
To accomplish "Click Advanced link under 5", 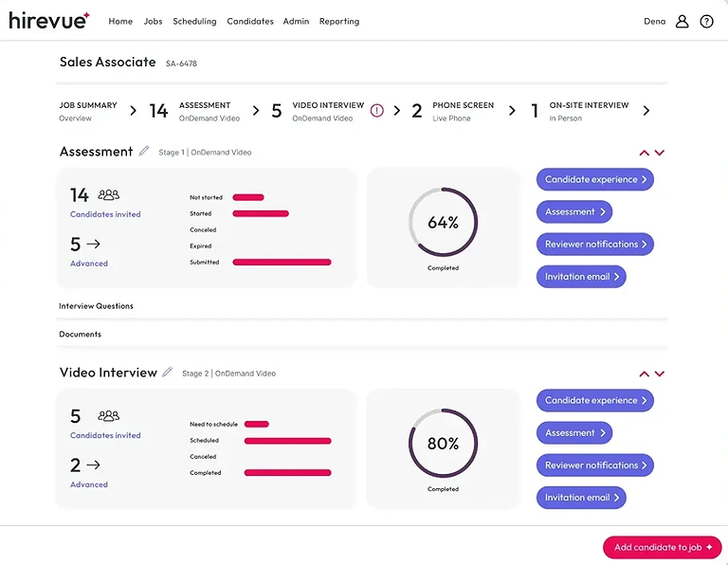I will pyautogui.click(x=89, y=264).
